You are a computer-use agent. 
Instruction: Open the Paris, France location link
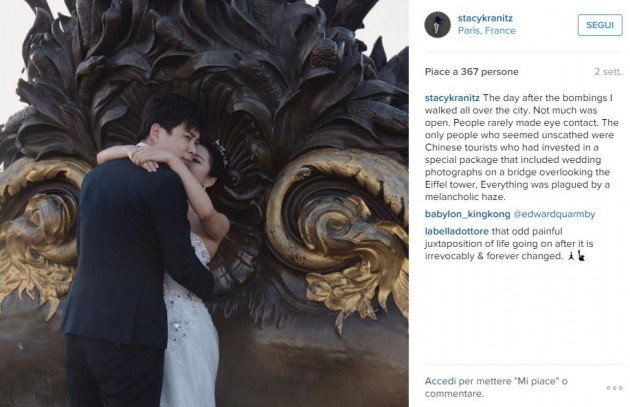487,31
